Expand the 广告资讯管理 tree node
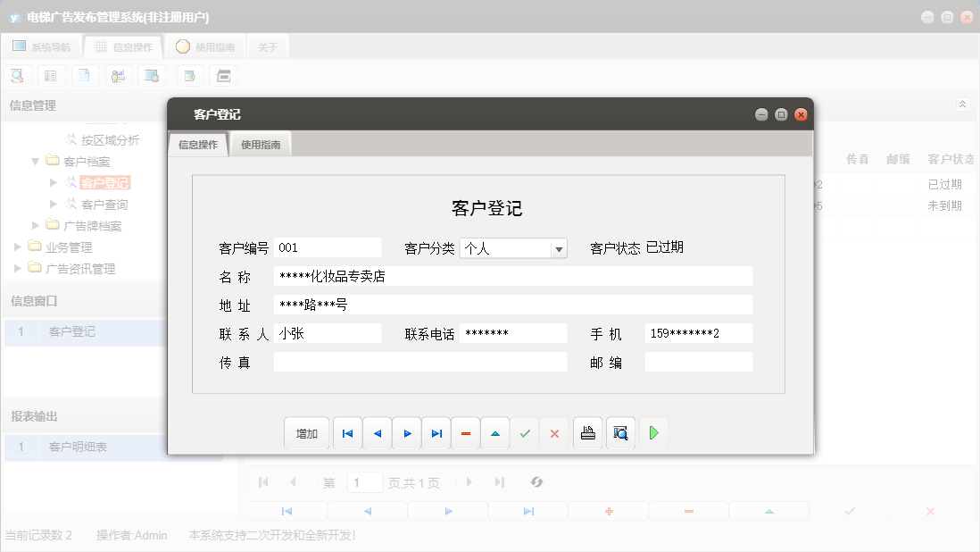Image resolution: width=980 pixels, height=552 pixels. [15, 268]
